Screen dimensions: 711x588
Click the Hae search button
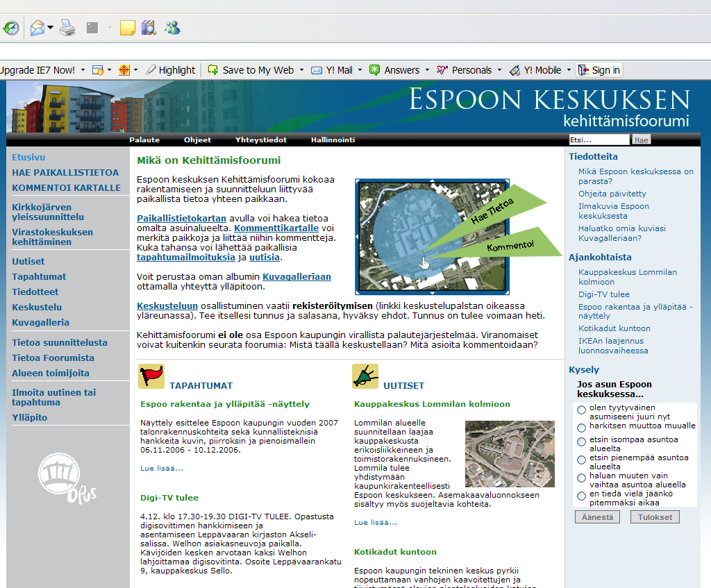pos(641,140)
